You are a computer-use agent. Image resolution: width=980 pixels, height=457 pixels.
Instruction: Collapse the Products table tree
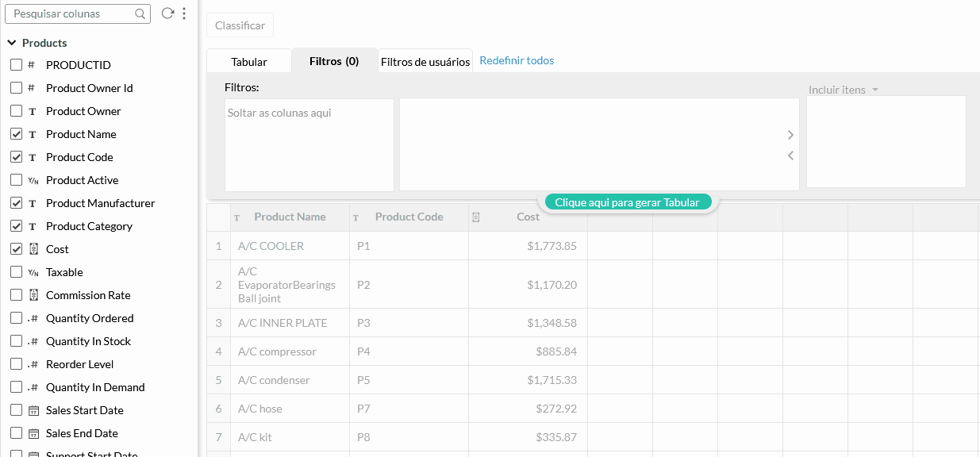[x=12, y=43]
